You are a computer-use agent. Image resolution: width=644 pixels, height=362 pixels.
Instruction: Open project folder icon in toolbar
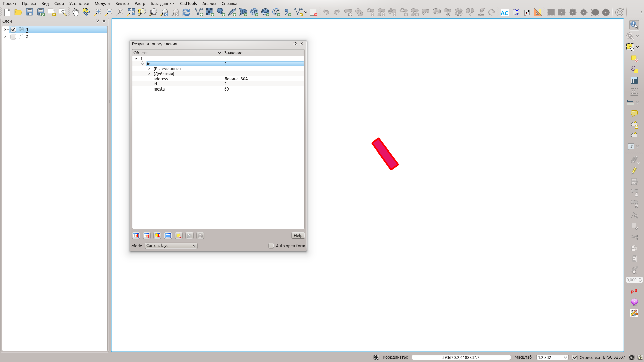pos(18,12)
